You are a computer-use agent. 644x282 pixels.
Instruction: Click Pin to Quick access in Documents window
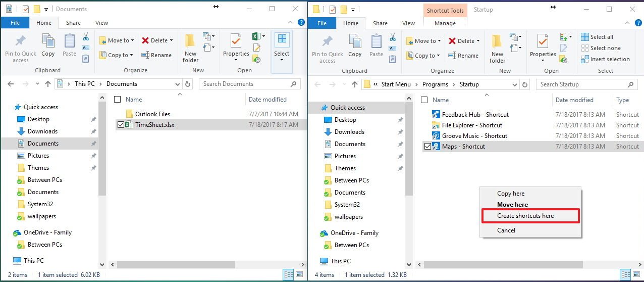[x=21, y=48]
